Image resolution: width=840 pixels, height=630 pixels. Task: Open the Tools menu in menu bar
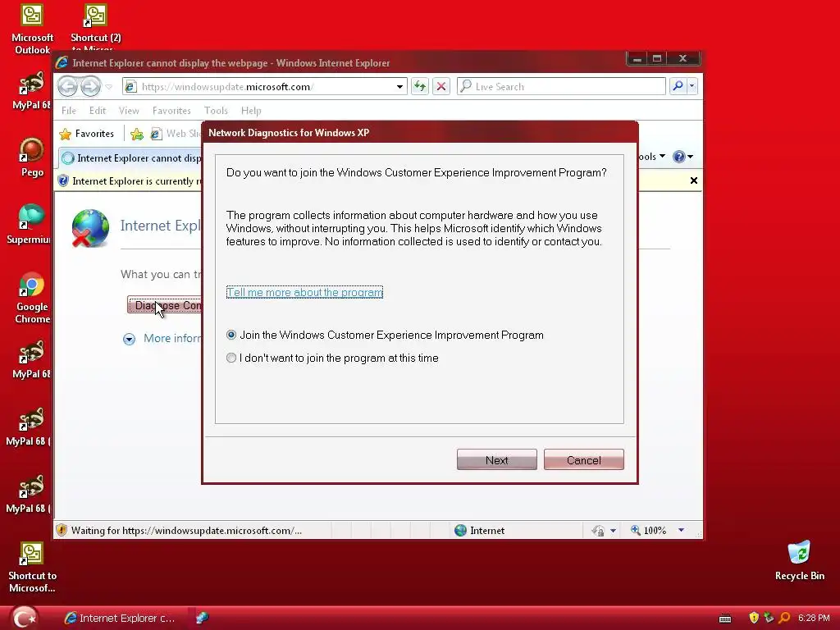216,111
